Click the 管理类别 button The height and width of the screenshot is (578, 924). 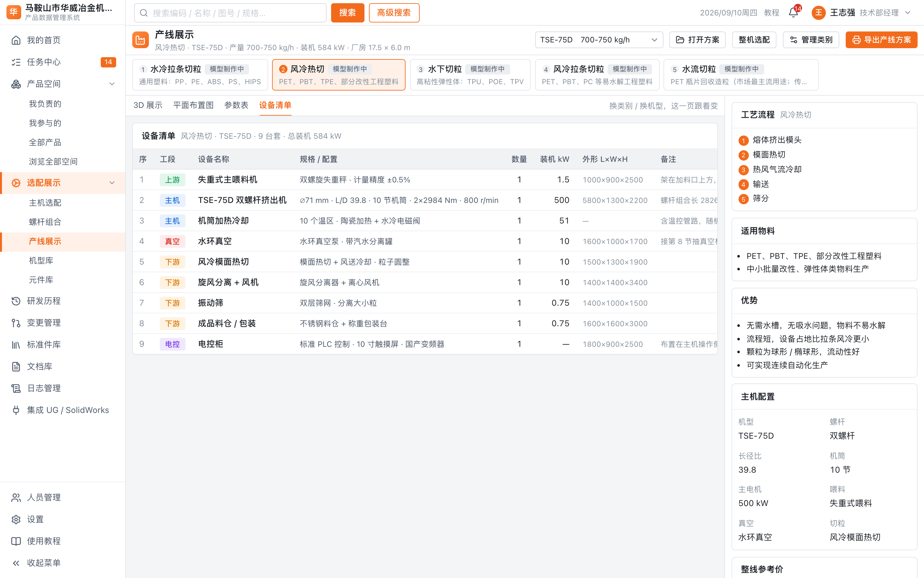point(811,40)
